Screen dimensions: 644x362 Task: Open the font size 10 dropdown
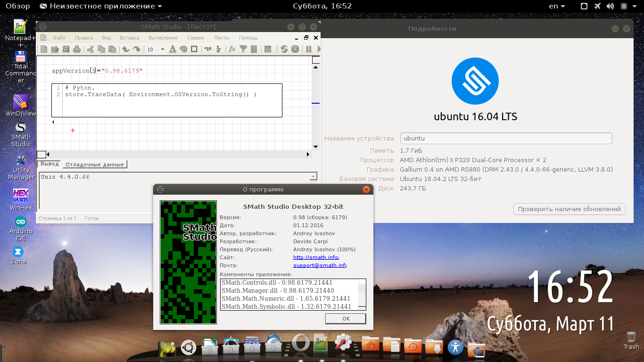coord(163,49)
